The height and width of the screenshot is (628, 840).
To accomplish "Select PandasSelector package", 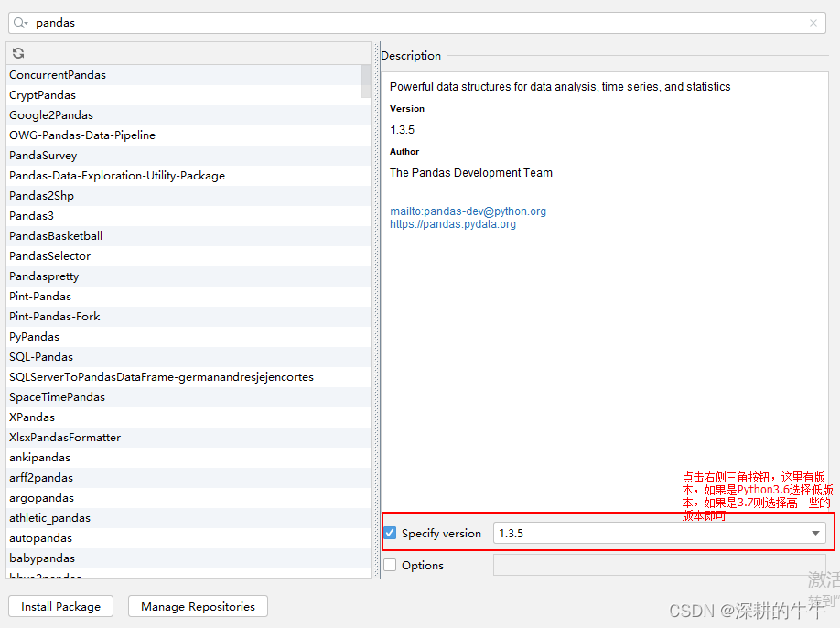I will coord(188,256).
